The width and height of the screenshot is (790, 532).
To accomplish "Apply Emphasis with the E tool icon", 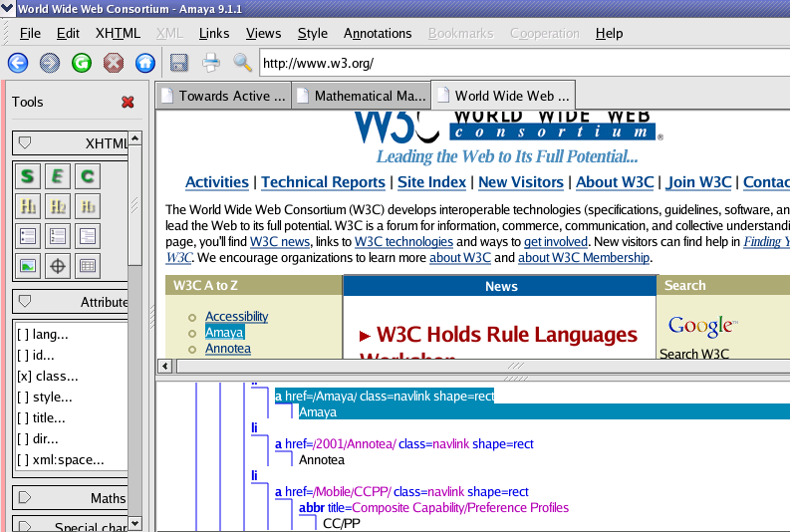I will click(x=58, y=176).
